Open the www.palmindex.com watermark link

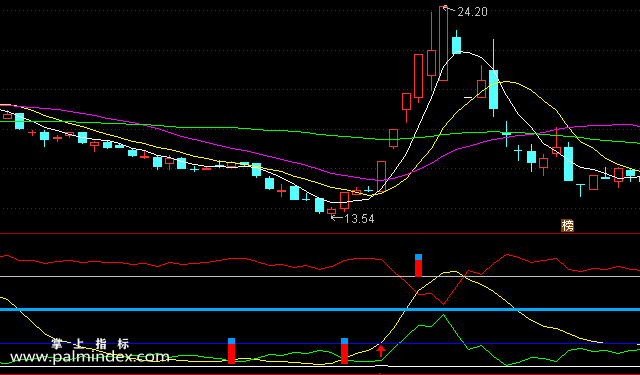pyautogui.click(x=90, y=357)
